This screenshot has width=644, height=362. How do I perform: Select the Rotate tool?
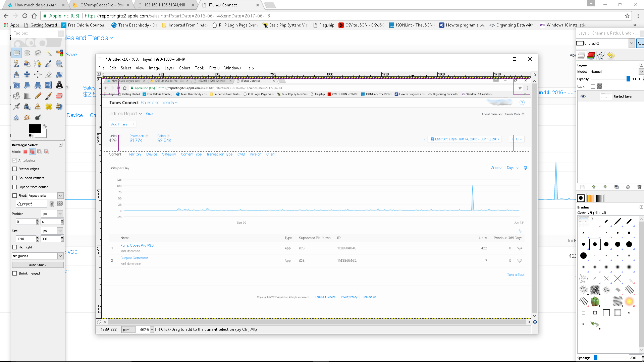59,74
